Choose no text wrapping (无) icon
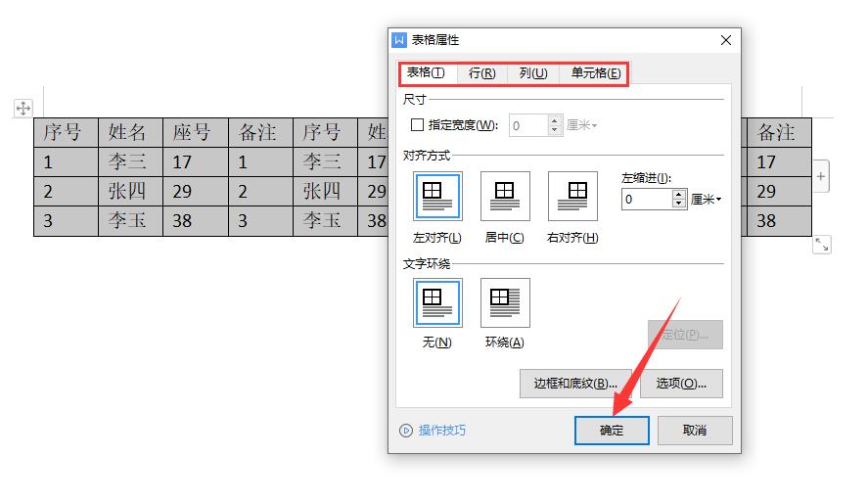Screen dimensions: 868x502 point(437,302)
